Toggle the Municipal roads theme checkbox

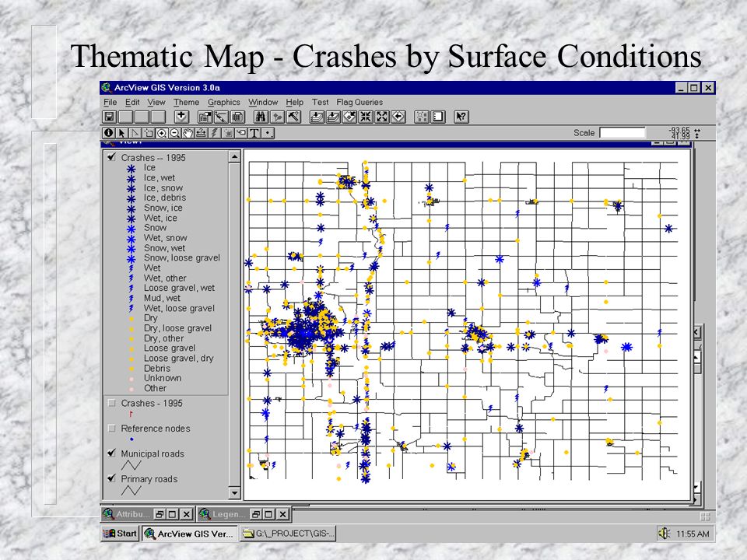[111, 453]
